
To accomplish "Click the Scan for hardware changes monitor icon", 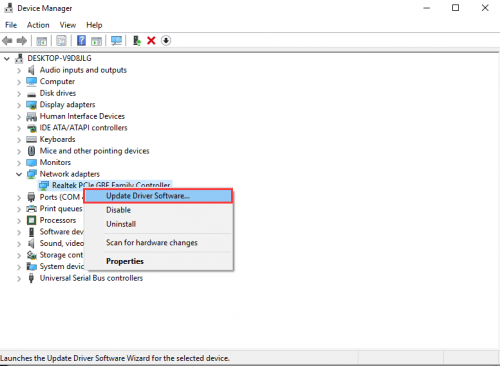I will (116, 41).
